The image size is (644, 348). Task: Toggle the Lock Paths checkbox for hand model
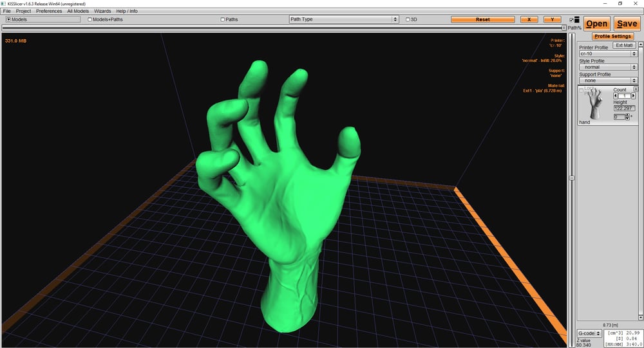click(x=581, y=91)
